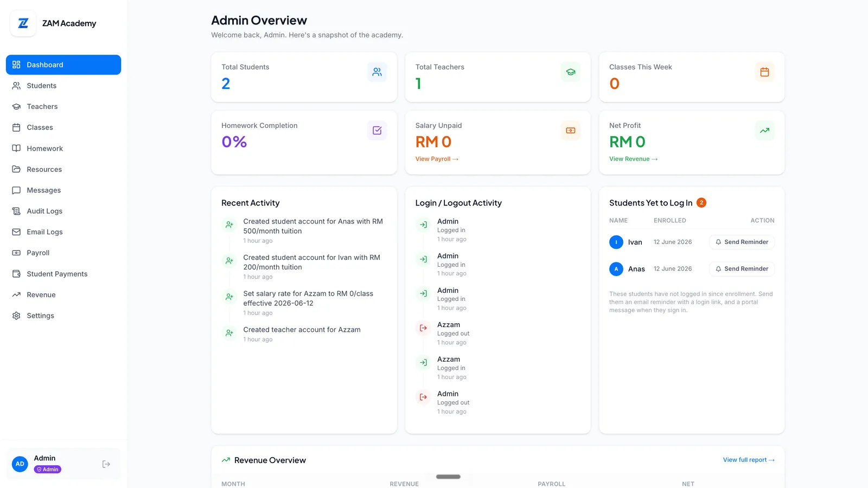Send Reminder to Ivan

(x=742, y=242)
